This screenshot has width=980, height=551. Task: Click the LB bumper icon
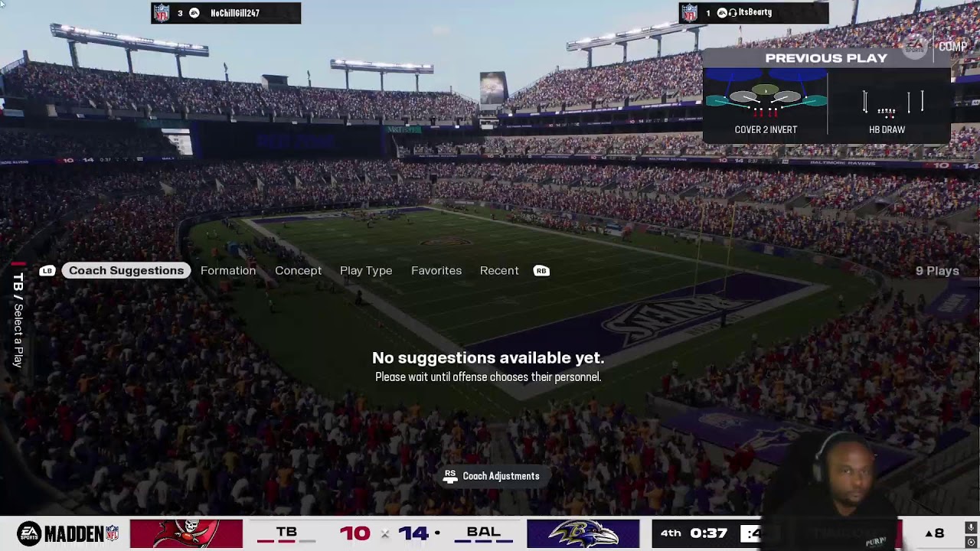point(47,270)
